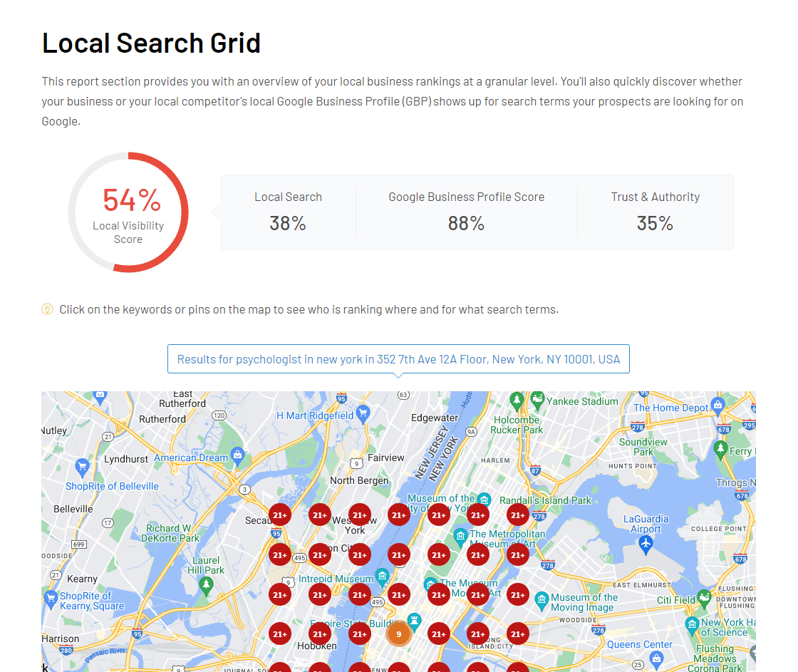The width and height of the screenshot is (798, 672).
Task: Click the green park icon at Holcombe Rucker Park
Action: coord(517,400)
